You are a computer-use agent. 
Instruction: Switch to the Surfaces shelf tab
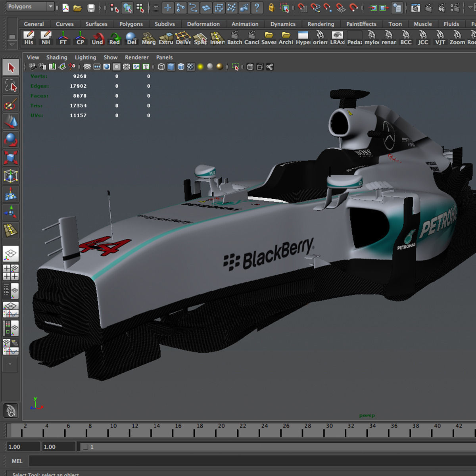(x=96, y=24)
